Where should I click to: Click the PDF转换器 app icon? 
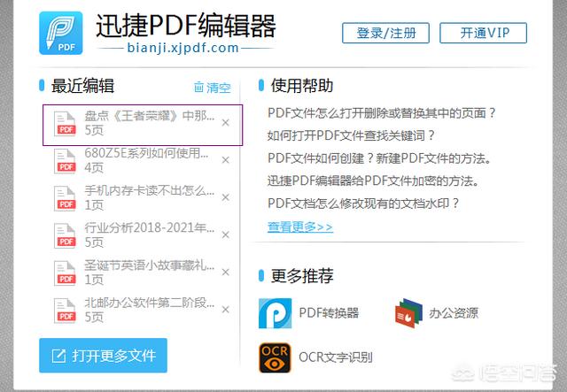[276, 313]
